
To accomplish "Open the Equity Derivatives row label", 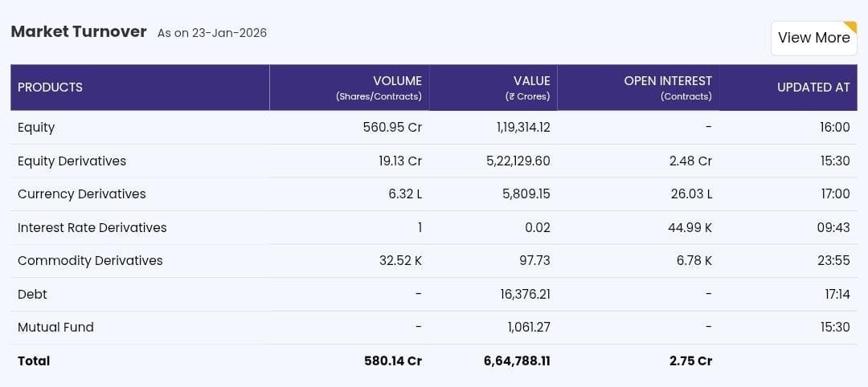I will click(72, 161).
